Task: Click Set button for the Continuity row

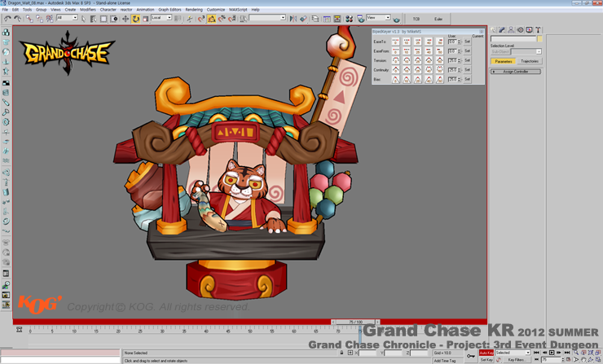Action: coord(467,70)
